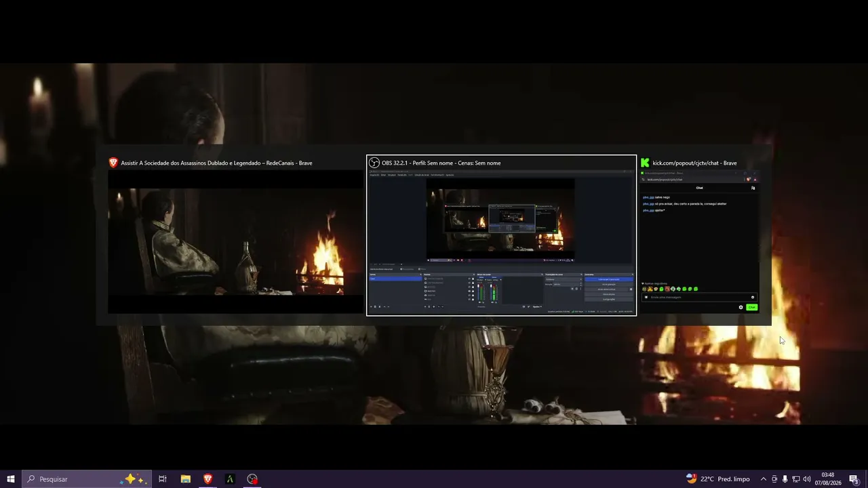
Task: Switch to the OBS 32.2.1 window preview
Action: pos(501,235)
